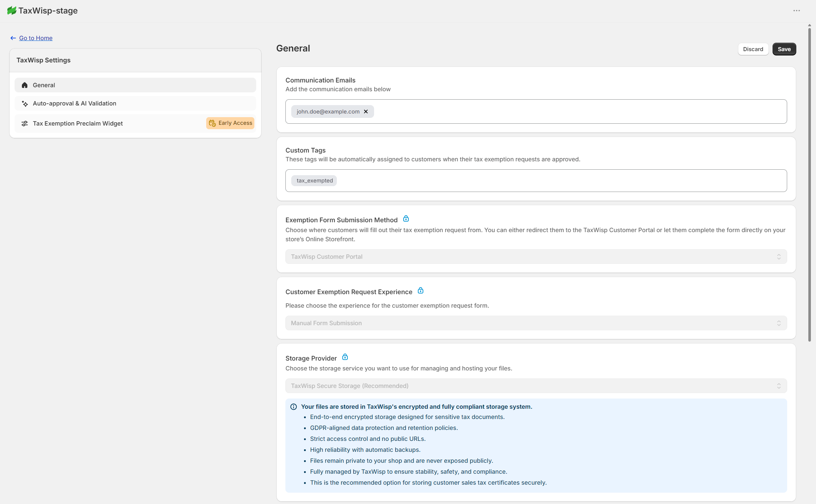The height and width of the screenshot is (504, 816).
Task: Click the tax_exempted tag chip
Action: click(x=314, y=181)
